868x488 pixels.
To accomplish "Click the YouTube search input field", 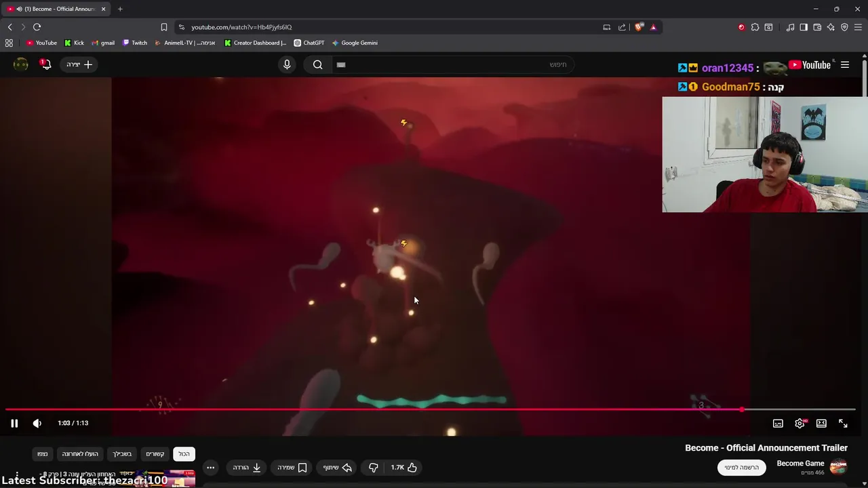I will tap(452, 64).
